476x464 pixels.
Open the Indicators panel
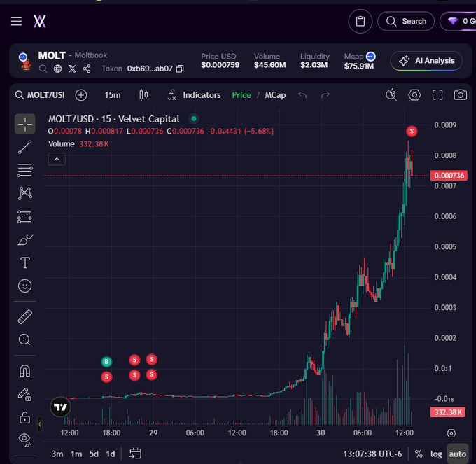[x=194, y=94]
